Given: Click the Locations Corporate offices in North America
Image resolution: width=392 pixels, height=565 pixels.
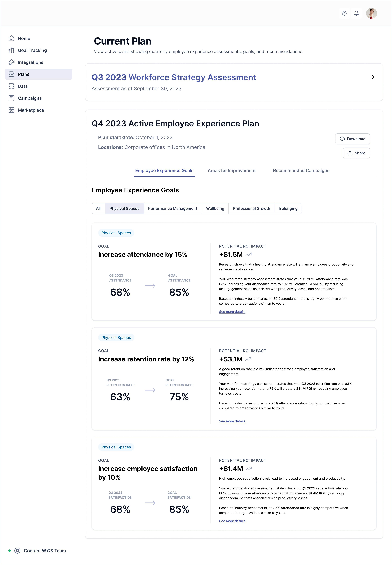Looking at the screenshot, I should click(x=152, y=147).
